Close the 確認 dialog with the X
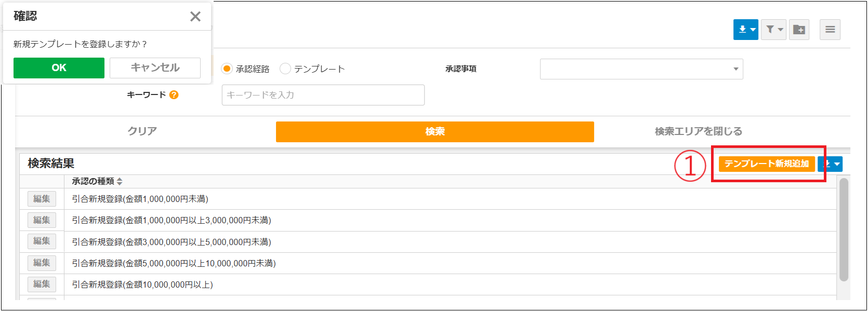Screen dimensions: 868x312 (x=195, y=16)
